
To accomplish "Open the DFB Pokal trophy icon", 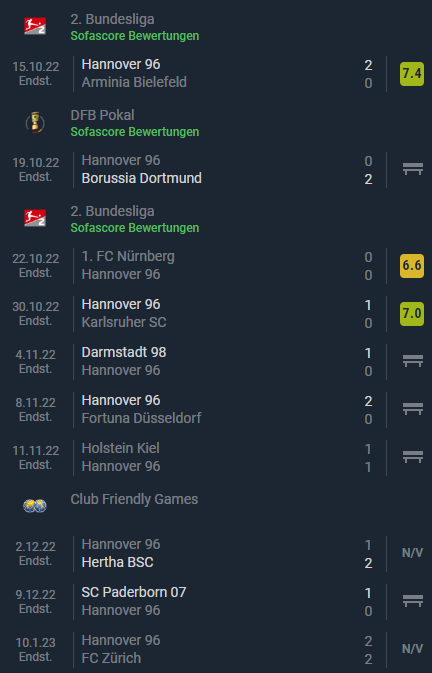I will point(35,122).
